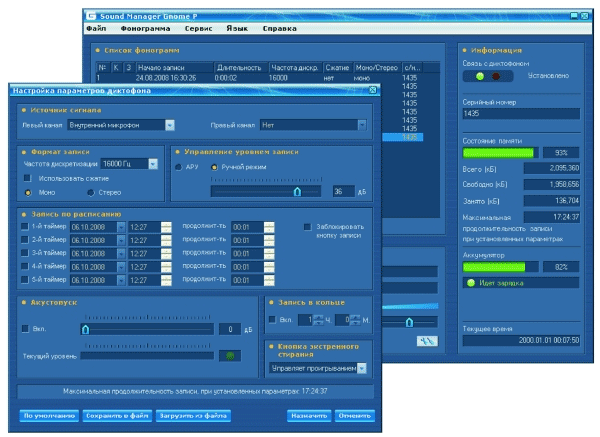Screen dimensions: 600x437
Task: Click the Акустопуск level 0 дБ field
Action: tap(230, 329)
